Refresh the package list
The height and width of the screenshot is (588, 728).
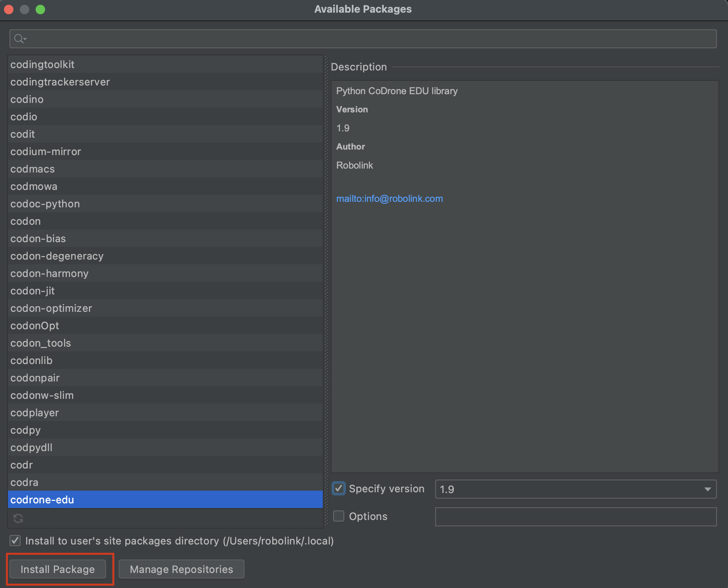(18, 518)
